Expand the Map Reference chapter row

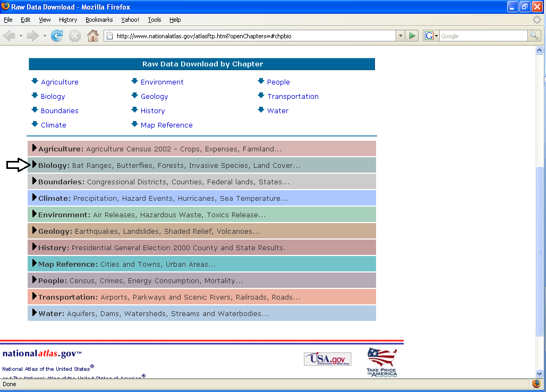202,264
